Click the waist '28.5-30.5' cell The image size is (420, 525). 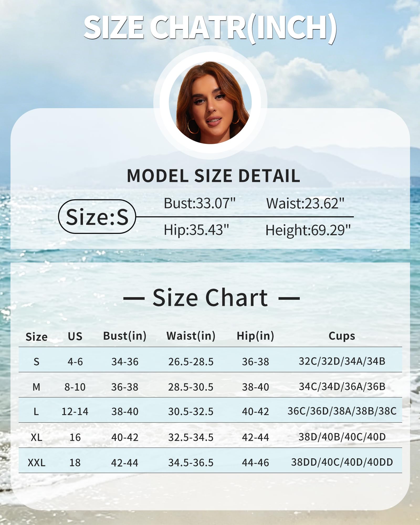(x=191, y=387)
